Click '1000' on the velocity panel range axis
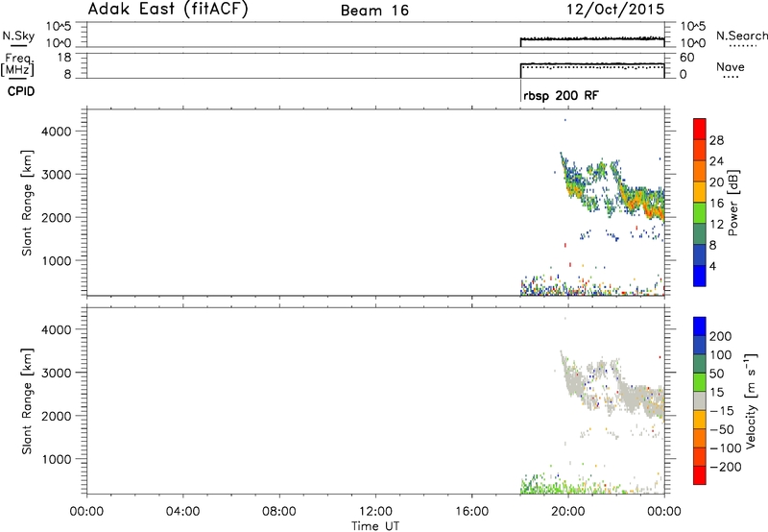768x532 pixels. point(57,459)
